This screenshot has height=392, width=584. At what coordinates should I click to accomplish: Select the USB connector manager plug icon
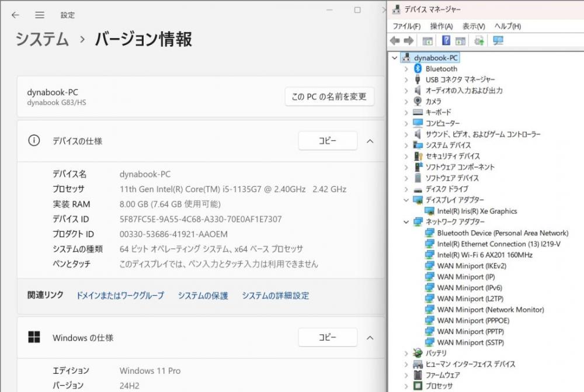point(418,79)
